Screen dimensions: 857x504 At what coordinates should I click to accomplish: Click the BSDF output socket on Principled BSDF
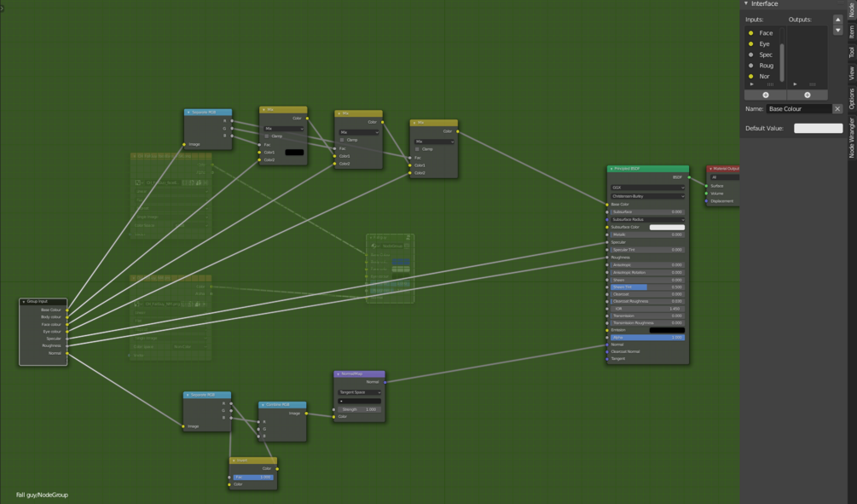point(689,177)
